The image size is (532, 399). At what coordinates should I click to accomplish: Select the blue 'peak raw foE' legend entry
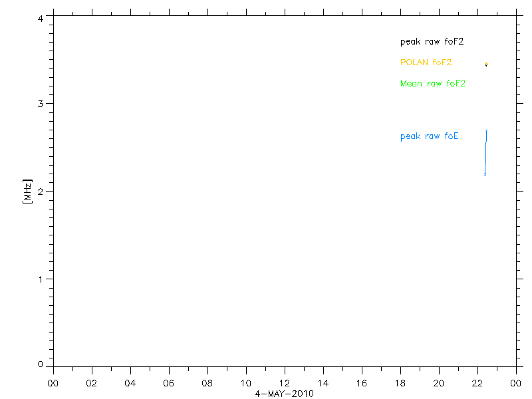tap(429, 136)
